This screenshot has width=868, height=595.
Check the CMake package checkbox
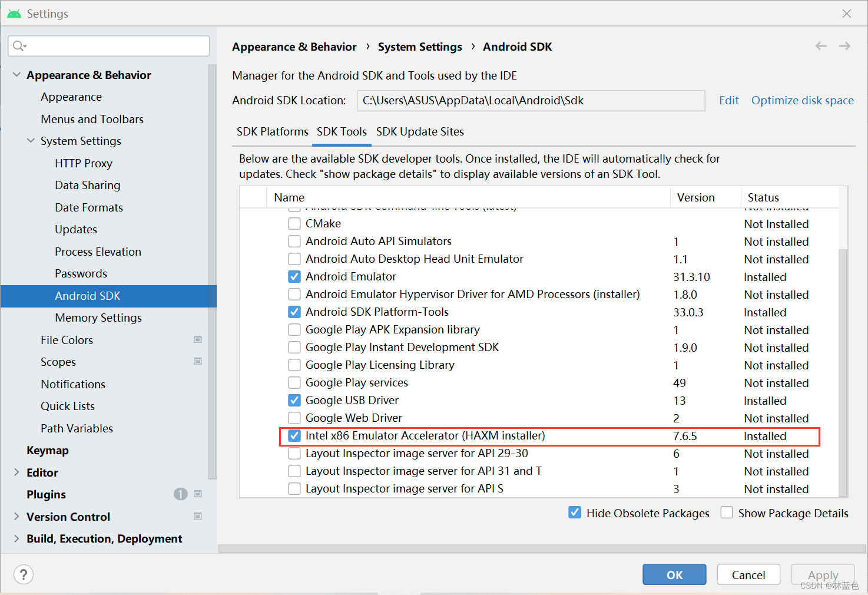[x=294, y=223]
